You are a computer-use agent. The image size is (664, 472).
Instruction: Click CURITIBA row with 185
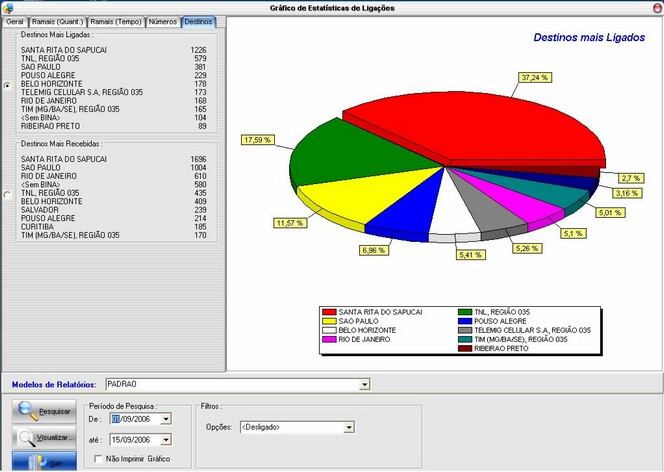(113, 227)
